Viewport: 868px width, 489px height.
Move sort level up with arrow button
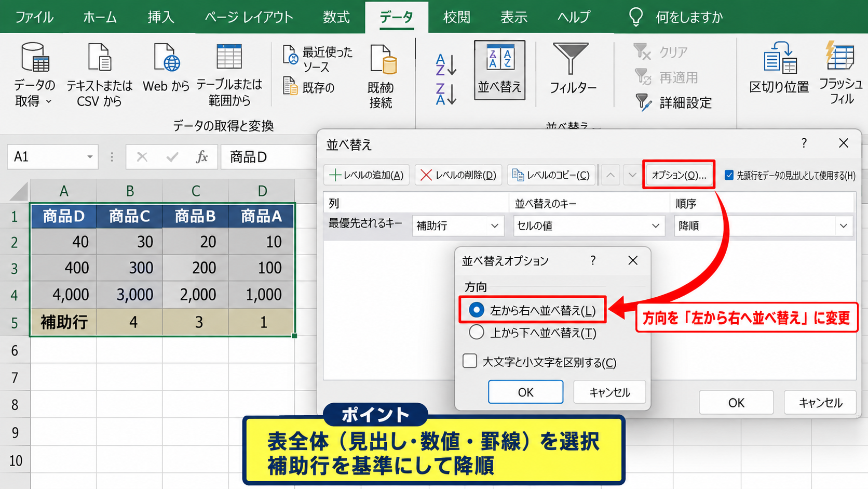pos(611,175)
